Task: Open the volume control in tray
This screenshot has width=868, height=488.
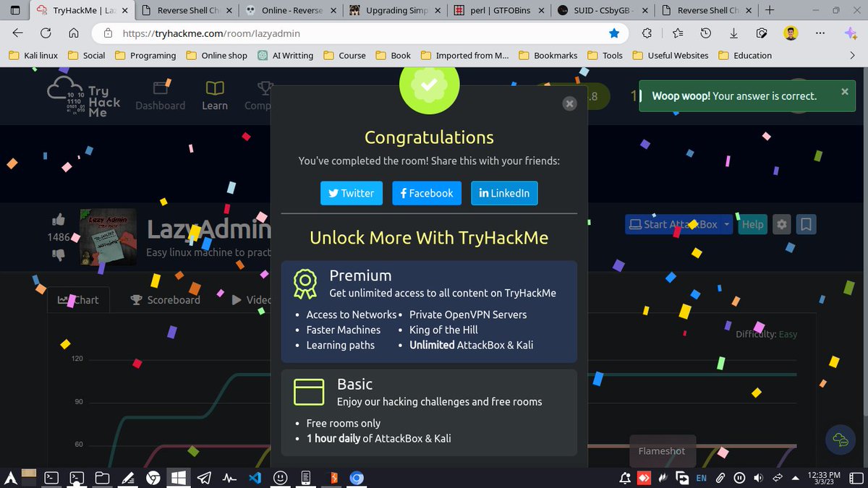Action: [758, 478]
